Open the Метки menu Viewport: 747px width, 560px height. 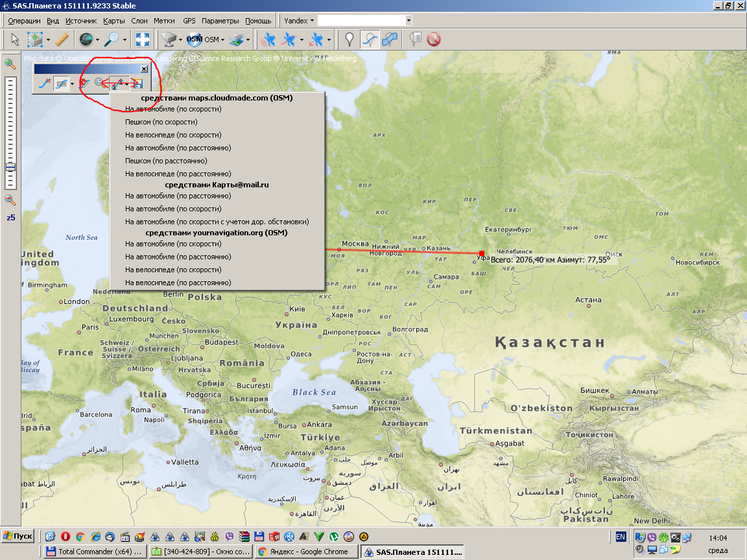click(164, 21)
